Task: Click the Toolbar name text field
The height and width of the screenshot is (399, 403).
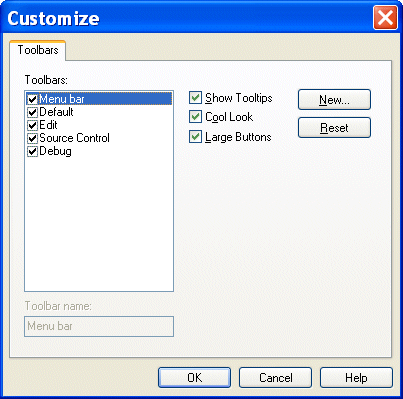Action: click(x=99, y=326)
